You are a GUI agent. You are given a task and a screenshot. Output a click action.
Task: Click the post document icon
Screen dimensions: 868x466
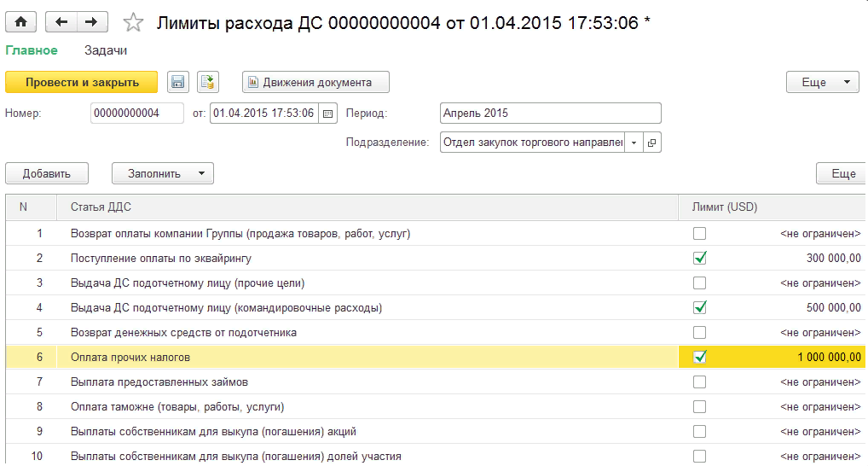pos(208,82)
